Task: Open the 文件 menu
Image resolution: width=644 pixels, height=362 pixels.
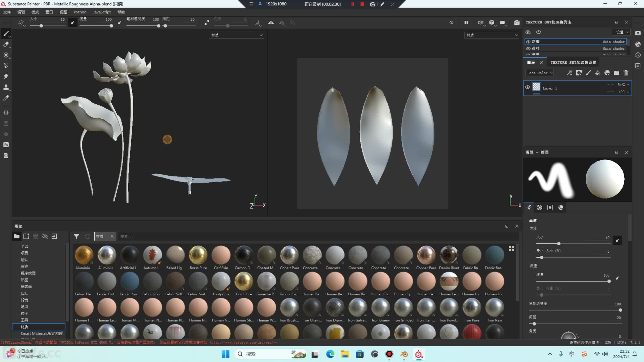Action: [x=7, y=12]
